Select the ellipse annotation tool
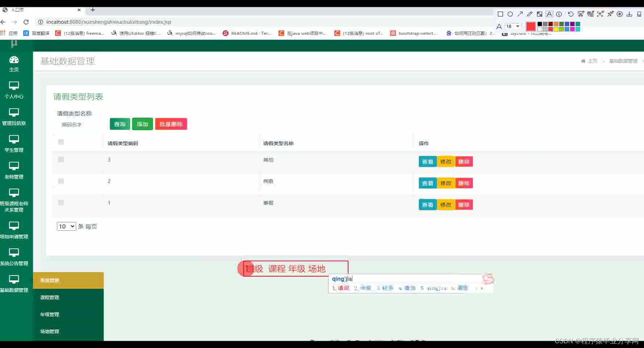 510,14
